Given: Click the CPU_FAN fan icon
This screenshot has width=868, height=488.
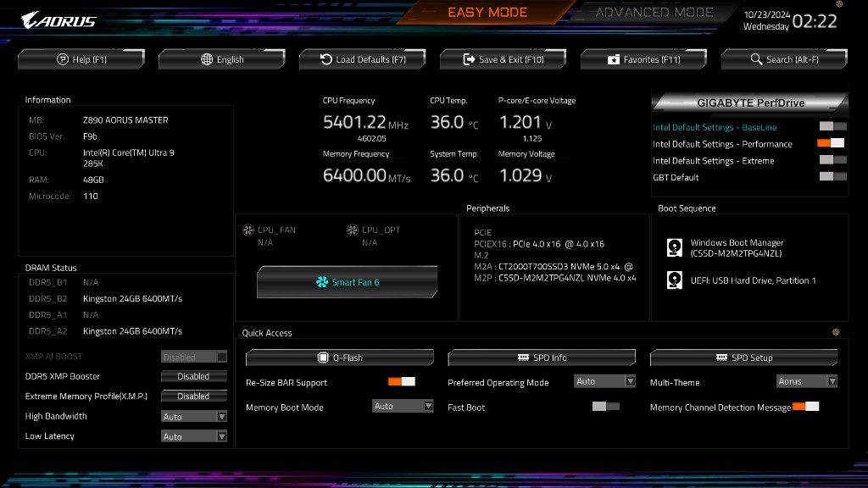Looking at the screenshot, I should click(248, 230).
